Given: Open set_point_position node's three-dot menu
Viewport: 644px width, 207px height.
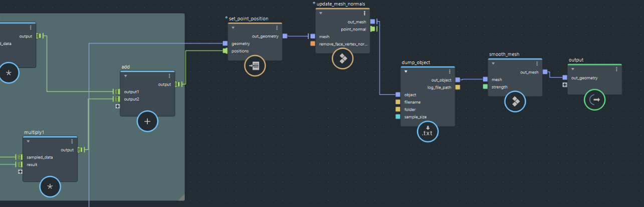Looking at the screenshot, I should click(x=277, y=27).
